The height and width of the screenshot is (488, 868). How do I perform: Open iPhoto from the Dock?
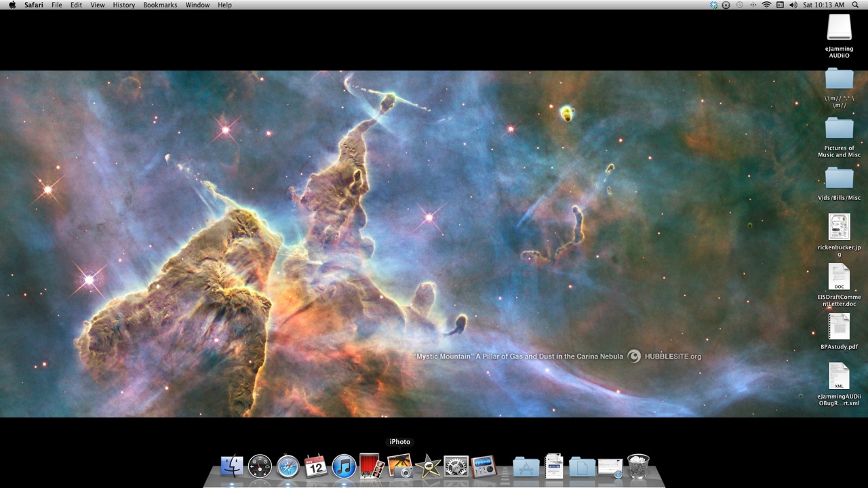399,466
